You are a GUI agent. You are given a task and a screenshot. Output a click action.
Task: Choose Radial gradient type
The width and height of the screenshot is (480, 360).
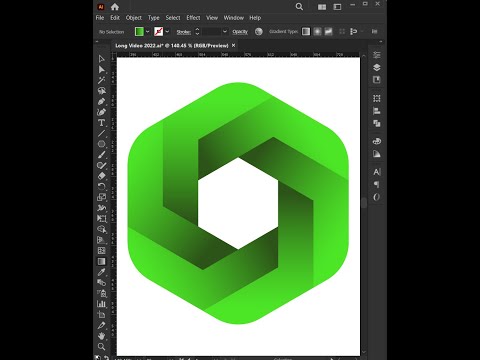point(317,31)
